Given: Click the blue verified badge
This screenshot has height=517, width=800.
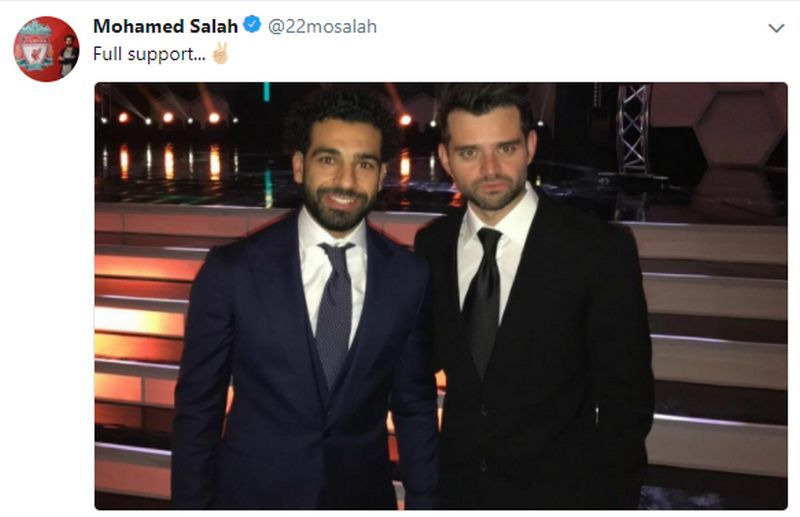Looking at the screenshot, I should pyautogui.click(x=252, y=24).
